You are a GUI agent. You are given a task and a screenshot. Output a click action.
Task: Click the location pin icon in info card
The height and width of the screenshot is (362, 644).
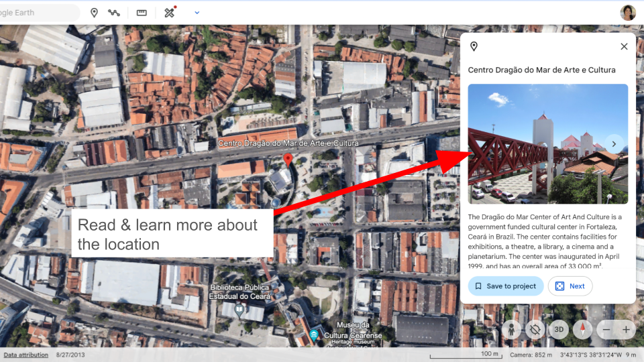pyautogui.click(x=474, y=46)
